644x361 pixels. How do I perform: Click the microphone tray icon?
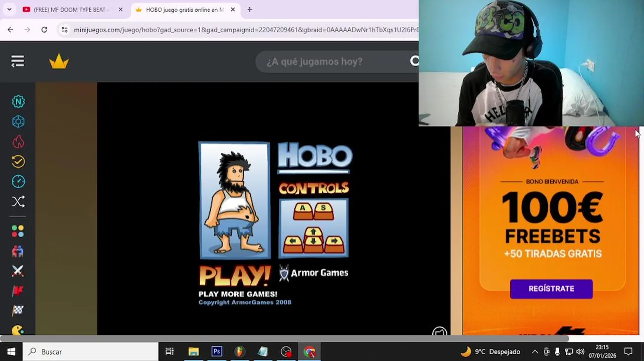[x=557, y=351]
